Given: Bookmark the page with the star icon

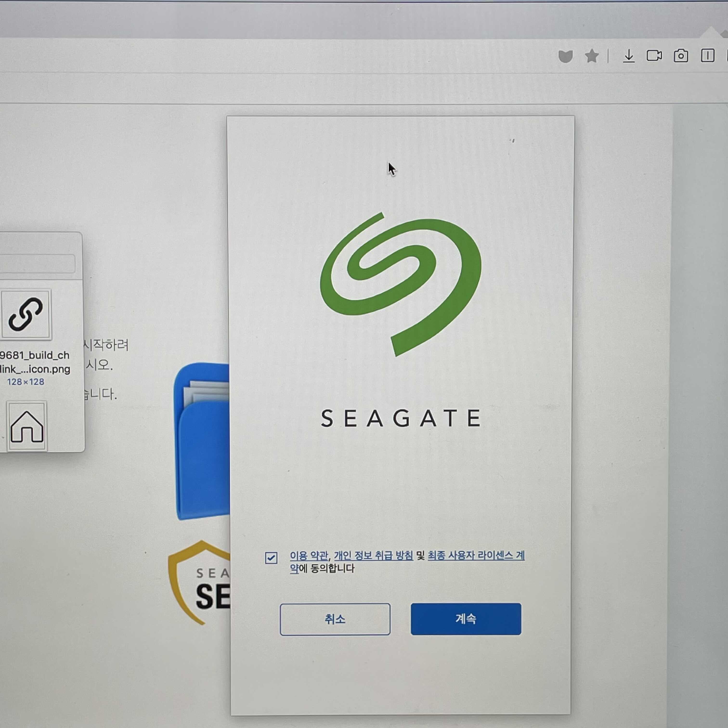Looking at the screenshot, I should [x=591, y=56].
